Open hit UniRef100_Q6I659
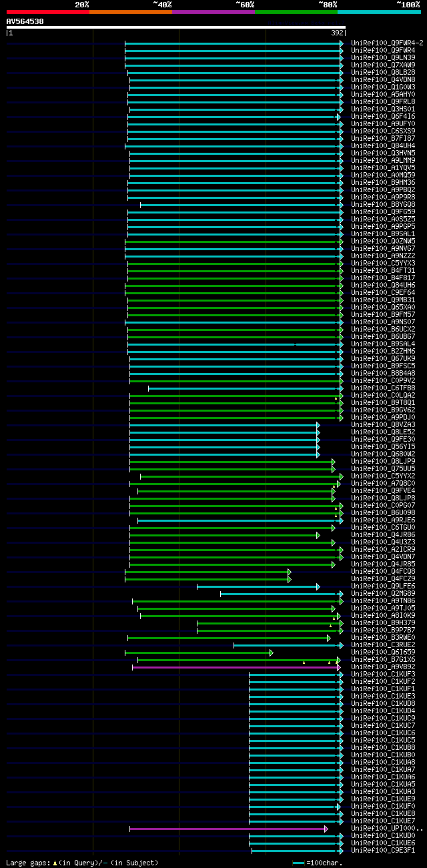427x868 pixels. point(383,652)
